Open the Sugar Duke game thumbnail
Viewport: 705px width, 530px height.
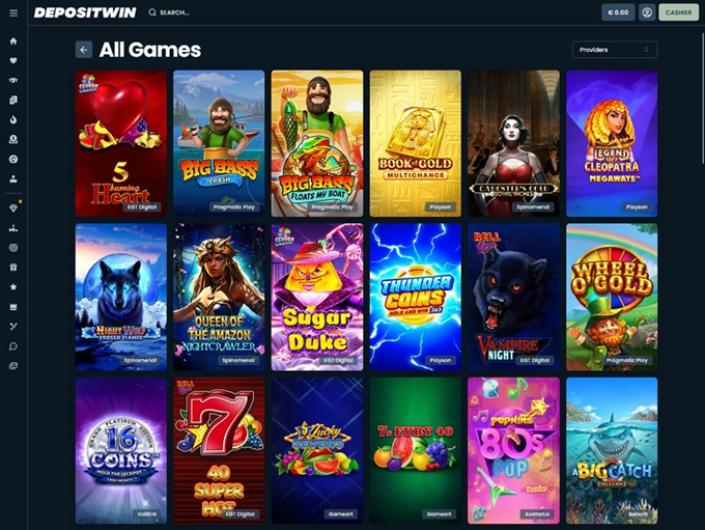tap(317, 297)
